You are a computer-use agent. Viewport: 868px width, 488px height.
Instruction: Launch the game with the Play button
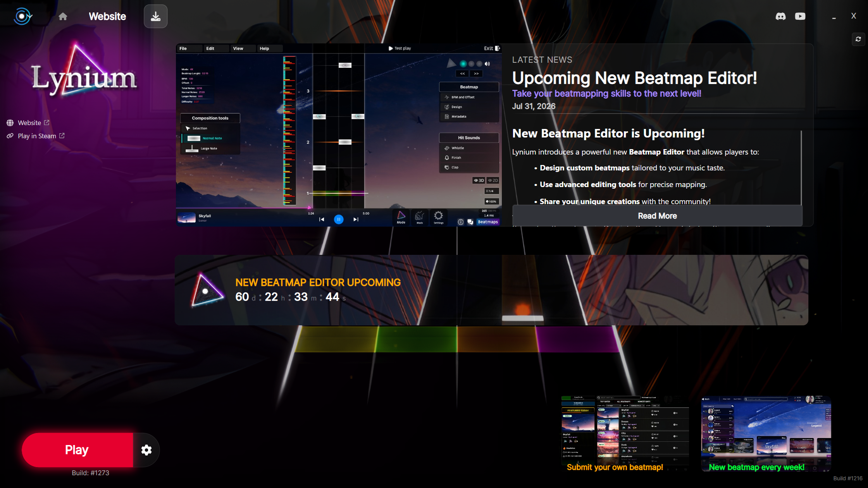[x=77, y=450]
